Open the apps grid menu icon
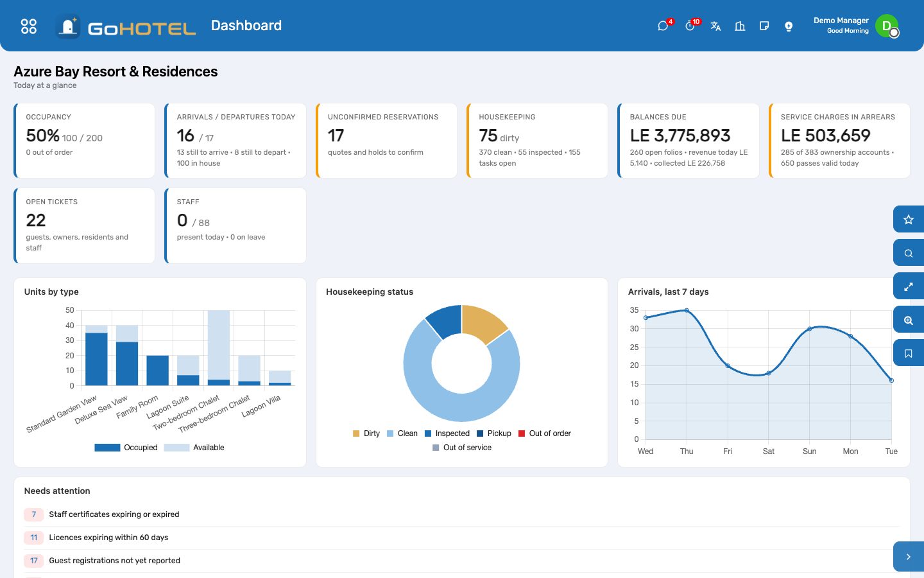Screen dimensions: 924x578 coord(29,26)
